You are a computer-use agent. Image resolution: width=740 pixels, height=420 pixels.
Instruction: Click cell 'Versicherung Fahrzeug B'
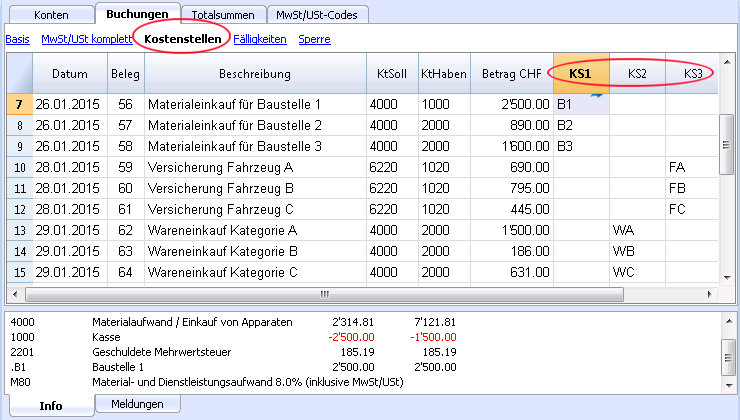255,188
